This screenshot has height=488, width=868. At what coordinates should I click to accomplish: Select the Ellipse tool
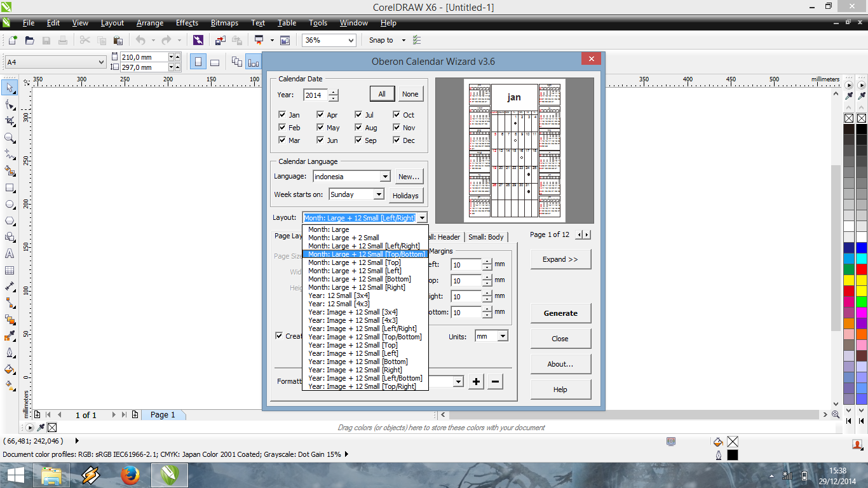[x=10, y=205]
